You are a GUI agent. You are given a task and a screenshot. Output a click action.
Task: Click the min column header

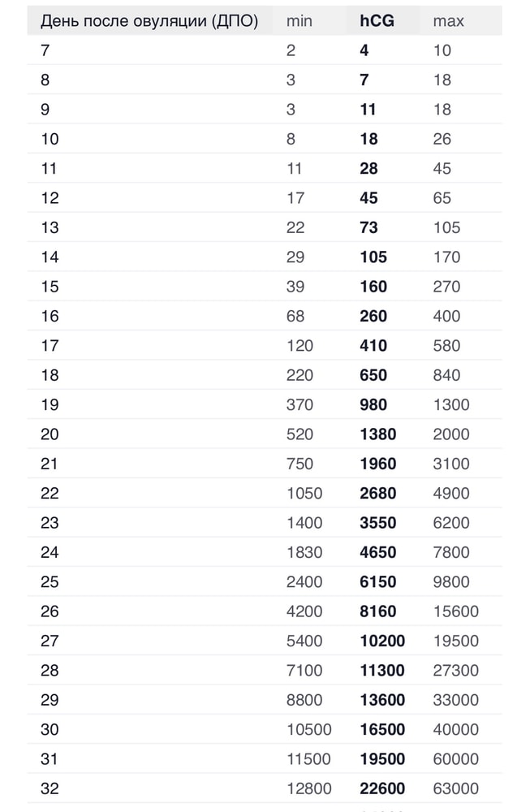299,21
